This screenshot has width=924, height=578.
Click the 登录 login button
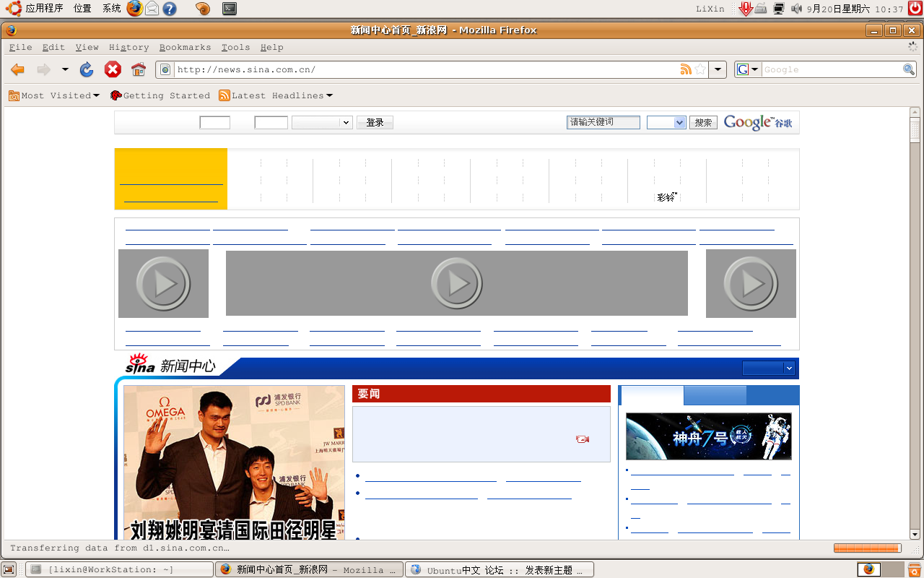click(375, 123)
